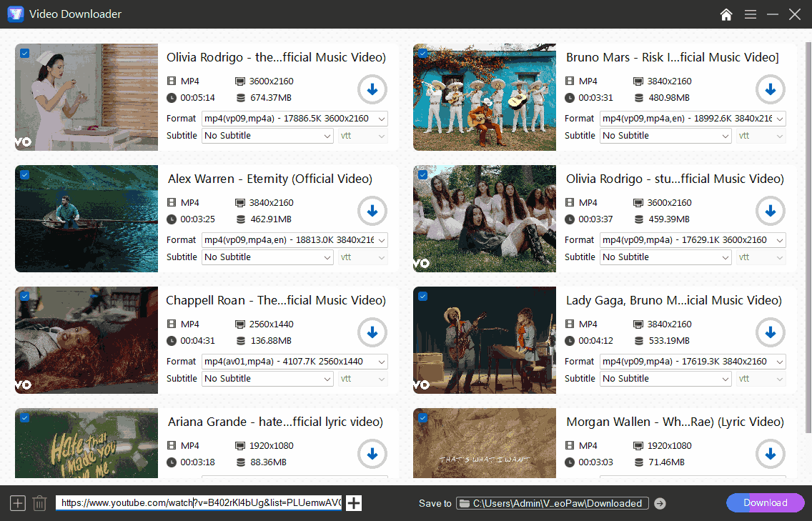812x521 pixels.
Task: Uncheck Chappell Roan video checkbox
Action: [x=25, y=297]
